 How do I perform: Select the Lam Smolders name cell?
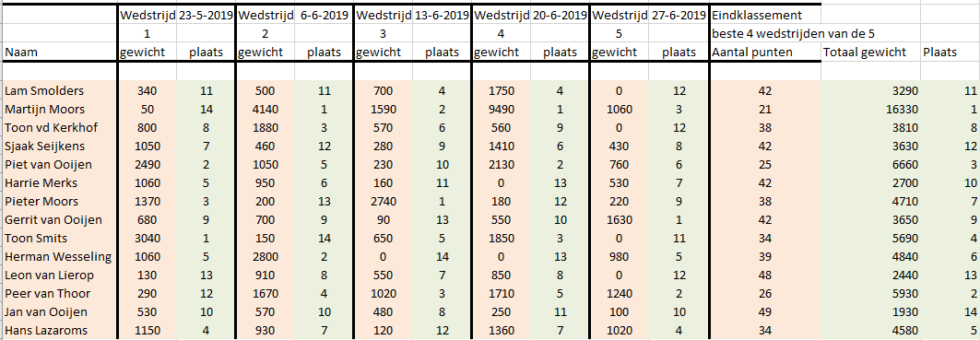point(60,90)
